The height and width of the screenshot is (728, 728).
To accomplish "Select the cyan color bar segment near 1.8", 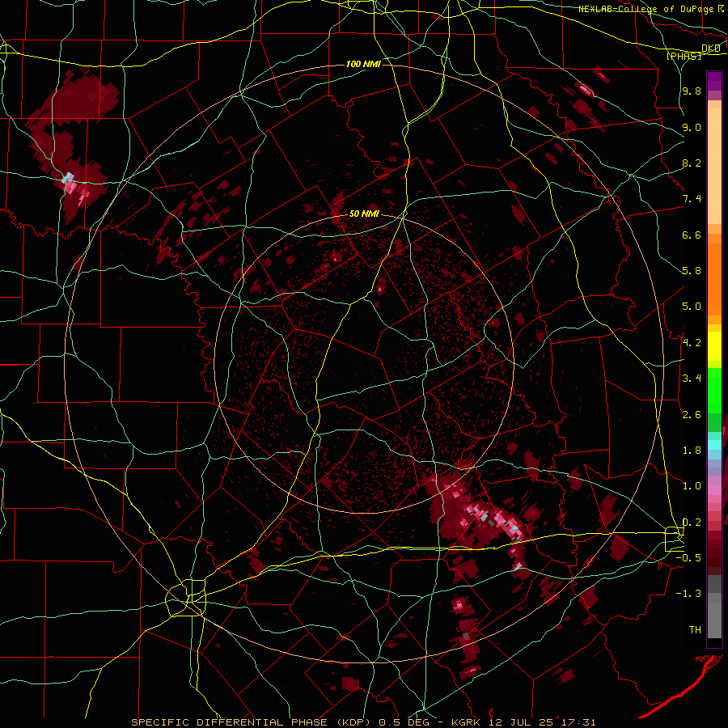I will [x=714, y=445].
